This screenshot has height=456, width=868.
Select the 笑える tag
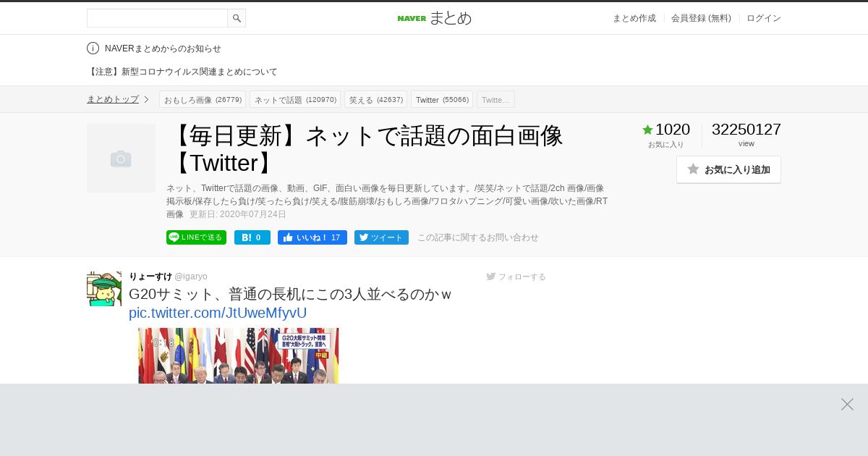[375, 99]
